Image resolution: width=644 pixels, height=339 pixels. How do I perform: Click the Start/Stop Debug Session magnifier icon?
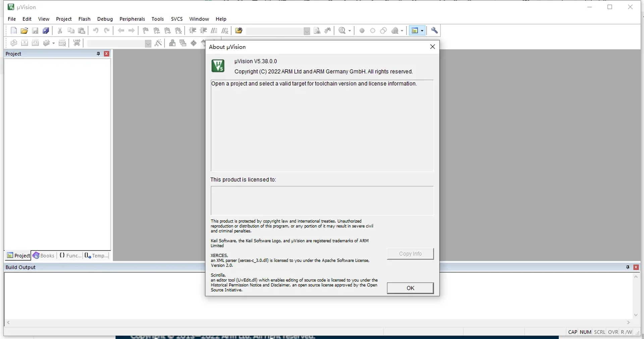click(x=342, y=31)
